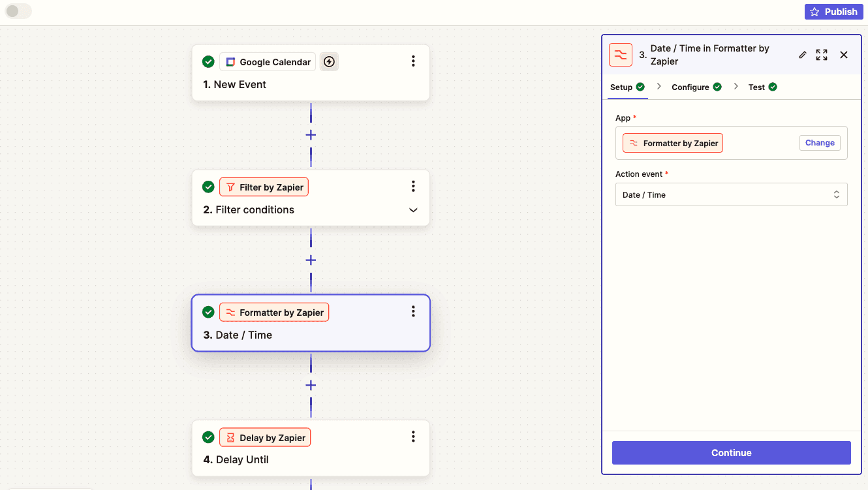Open the Action event dropdown
The image size is (868, 490).
pos(732,194)
